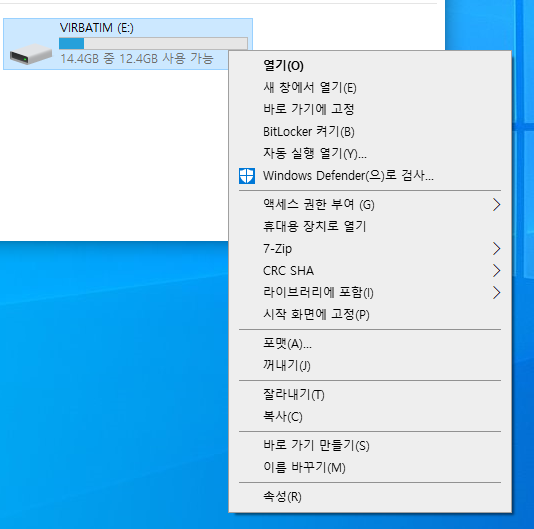534x529 pixels.
Task: Open 속성(R) properties
Action: pyautogui.click(x=370, y=497)
